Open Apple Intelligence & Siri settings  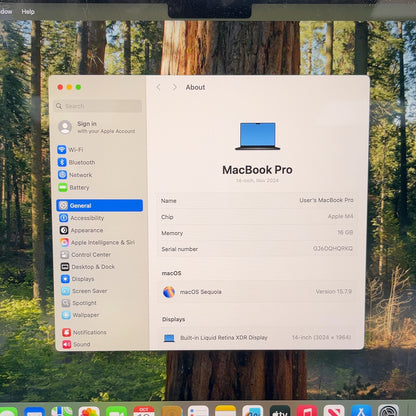[x=97, y=242]
